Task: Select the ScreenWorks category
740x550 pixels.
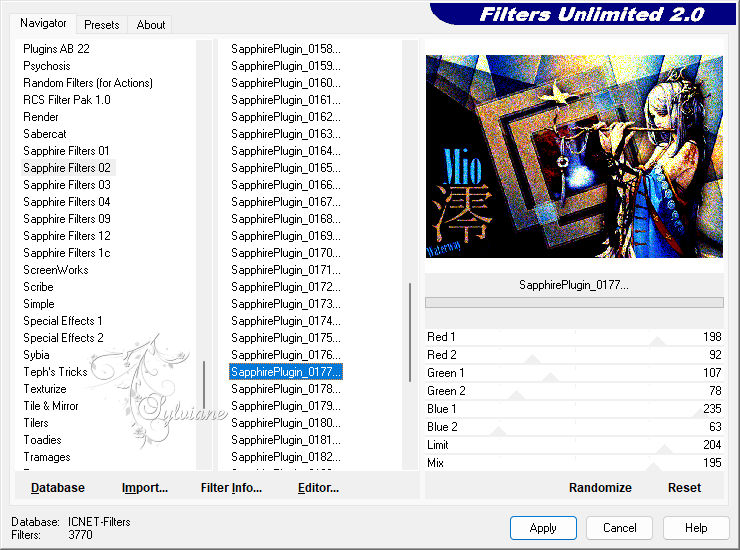Action: pyautogui.click(x=56, y=270)
